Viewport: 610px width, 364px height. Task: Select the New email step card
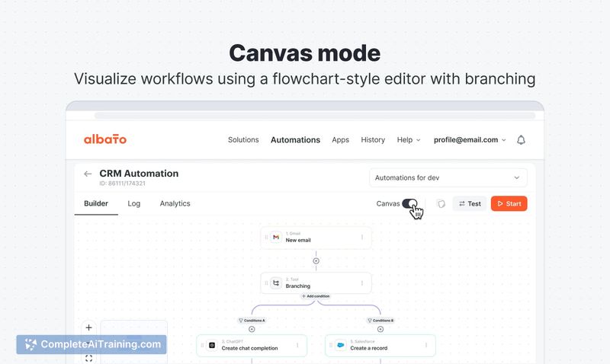coord(316,237)
